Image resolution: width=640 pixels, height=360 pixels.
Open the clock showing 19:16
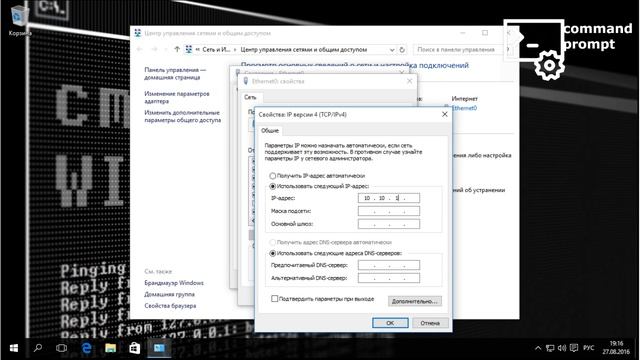(616, 347)
